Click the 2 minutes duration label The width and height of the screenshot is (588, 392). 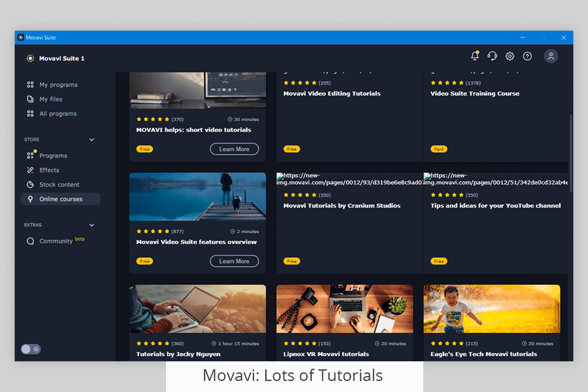click(x=244, y=232)
